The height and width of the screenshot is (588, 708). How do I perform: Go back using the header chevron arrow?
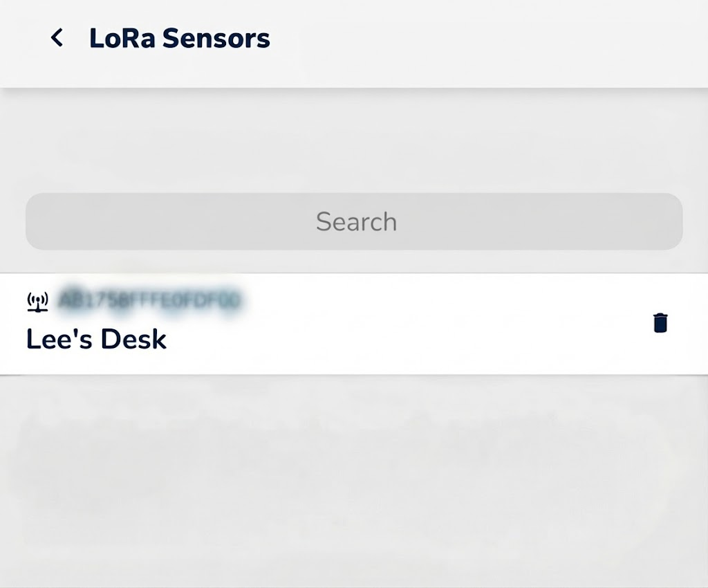(57, 38)
